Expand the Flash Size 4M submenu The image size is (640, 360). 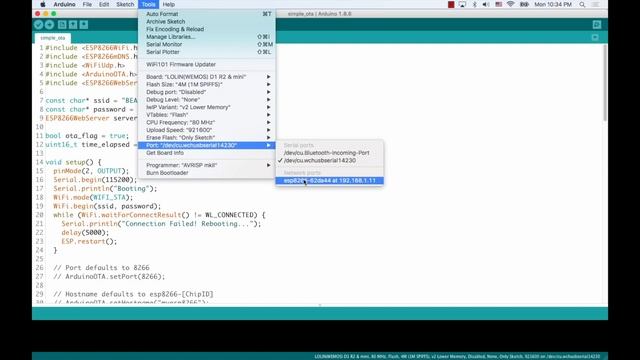tap(207, 84)
